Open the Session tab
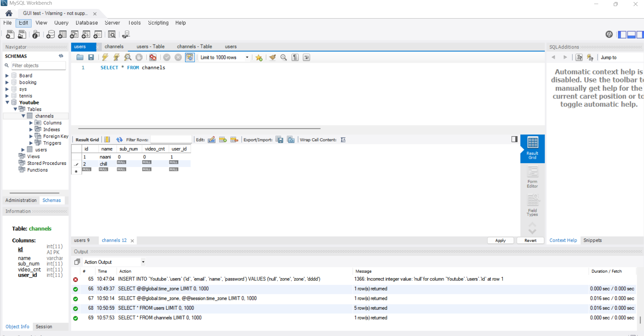Screen dimensions: 644x336 [x=44, y=327]
